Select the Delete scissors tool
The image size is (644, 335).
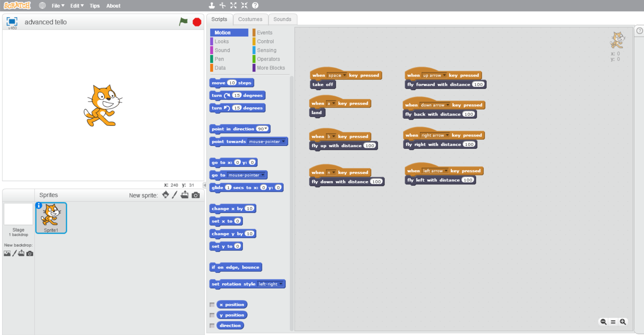coord(222,5)
